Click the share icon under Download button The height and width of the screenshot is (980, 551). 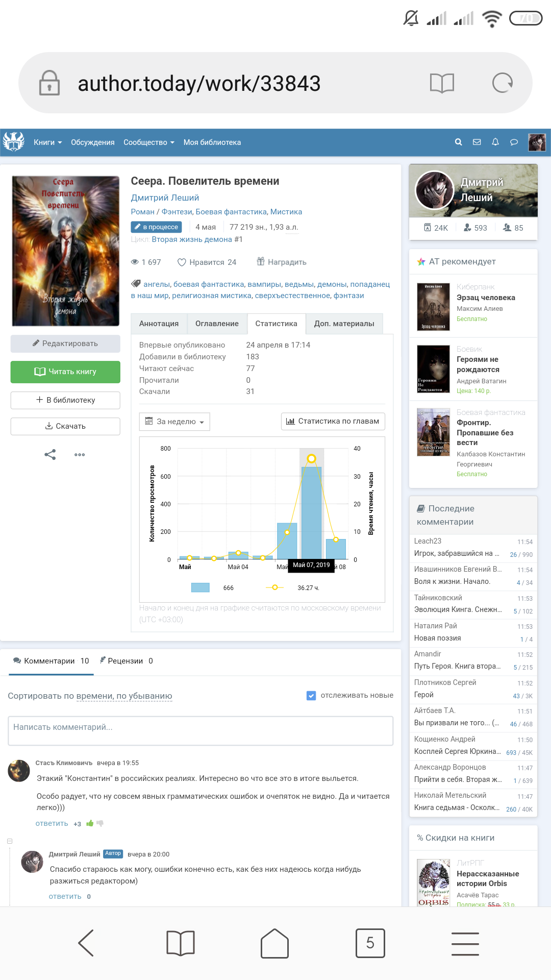pos(50,454)
